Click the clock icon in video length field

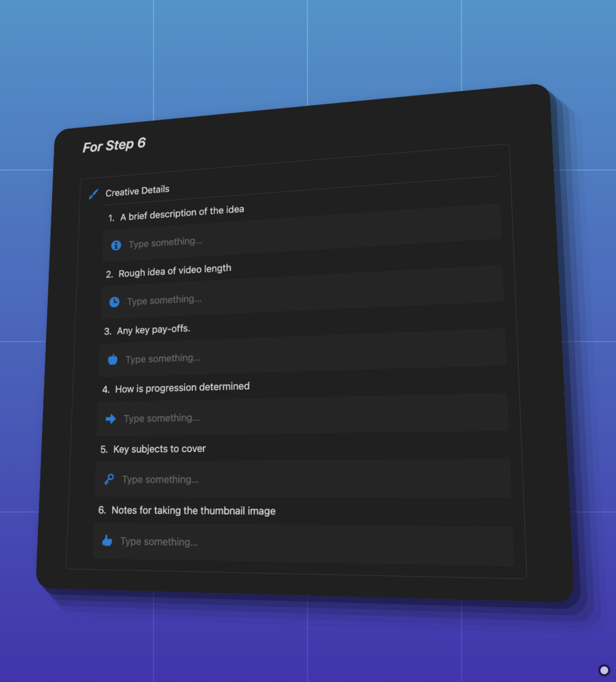[115, 302]
